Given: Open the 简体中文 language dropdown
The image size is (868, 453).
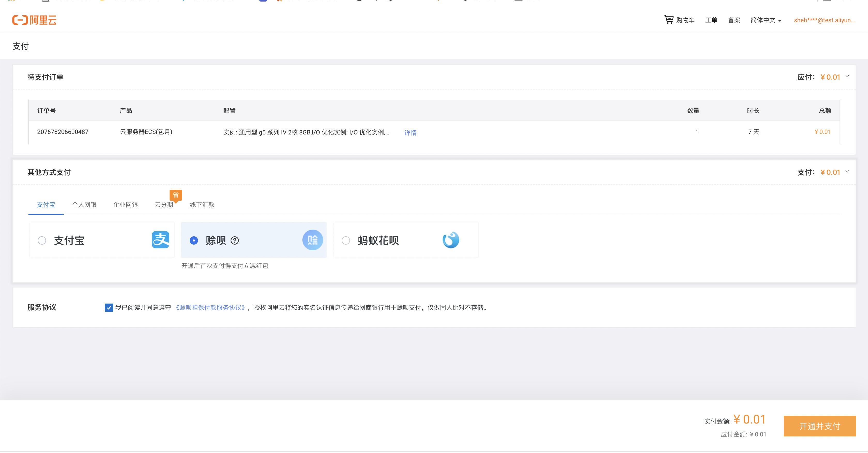Looking at the screenshot, I should [766, 20].
